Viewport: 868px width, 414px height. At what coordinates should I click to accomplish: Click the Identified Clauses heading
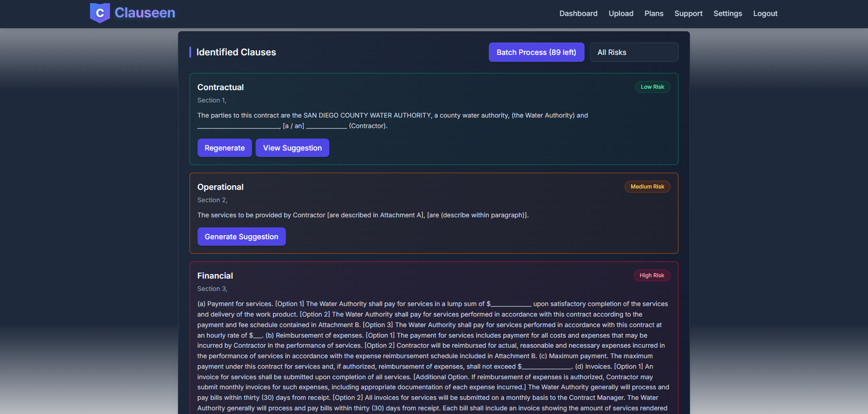pyautogui.click(x=236, y=52)
